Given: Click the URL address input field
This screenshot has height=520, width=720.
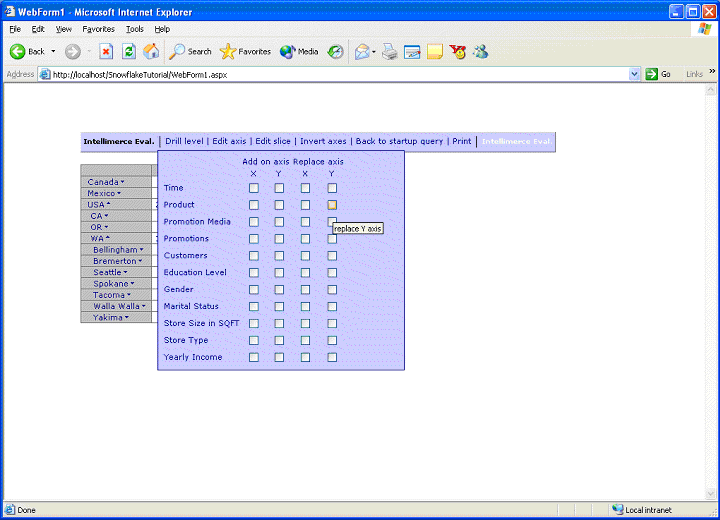Looking at the screenshot, I should click(x=339, y=74).
